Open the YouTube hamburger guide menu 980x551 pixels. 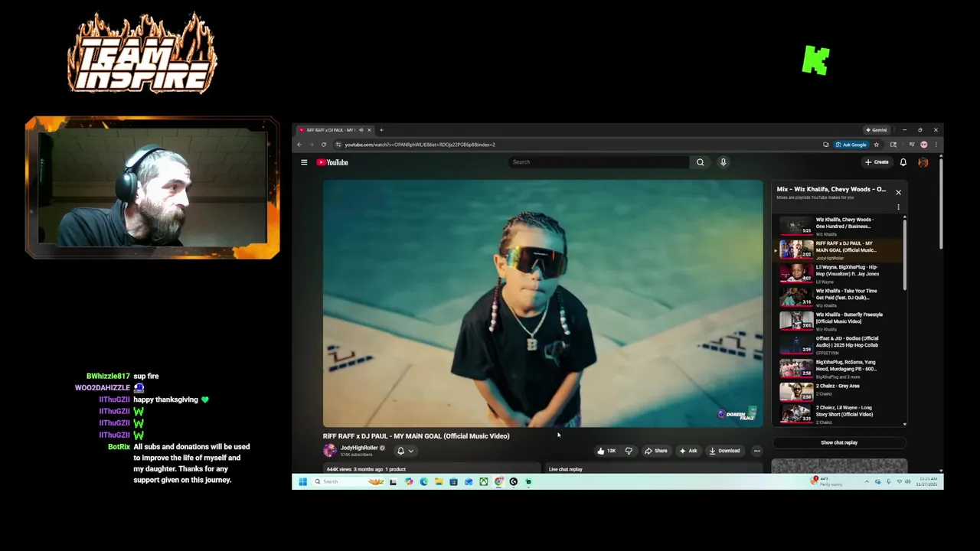click(304, 162)
